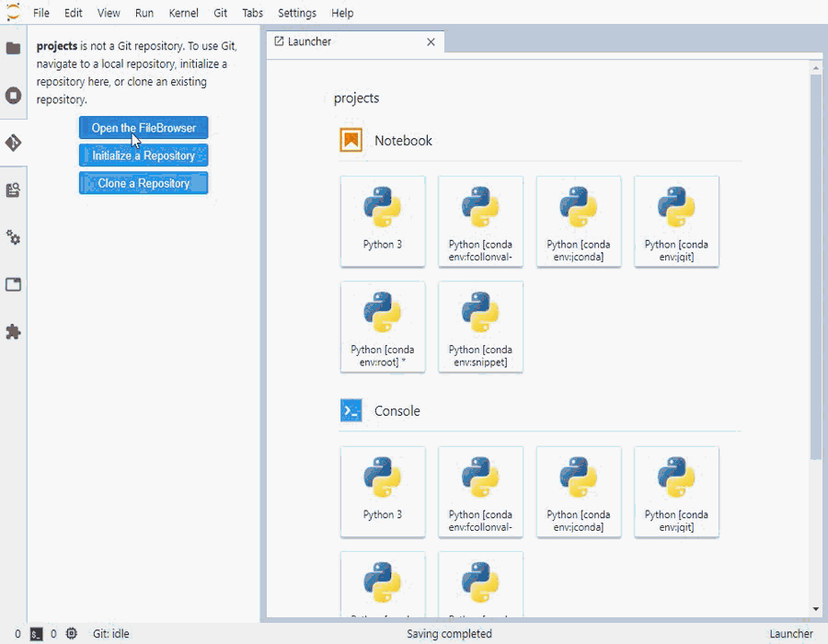Close the Launcher tab
The image size is (828, 644).
pos(431,41)
